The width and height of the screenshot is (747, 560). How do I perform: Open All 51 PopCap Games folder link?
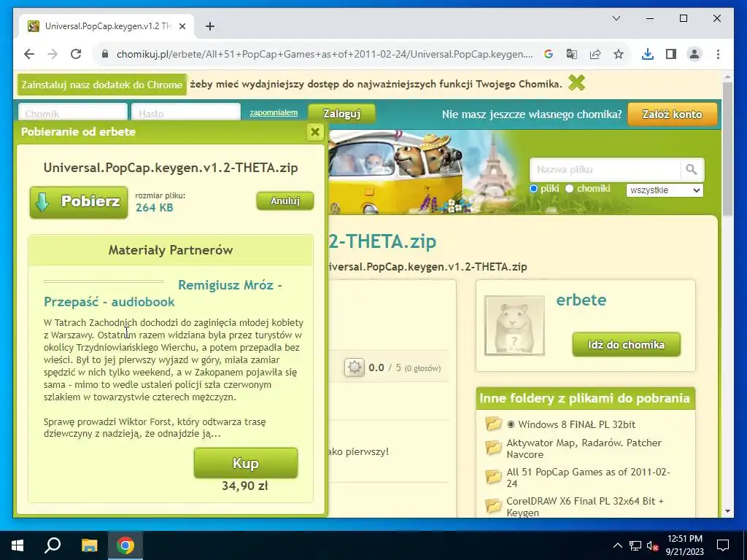[x=588, y=477]
